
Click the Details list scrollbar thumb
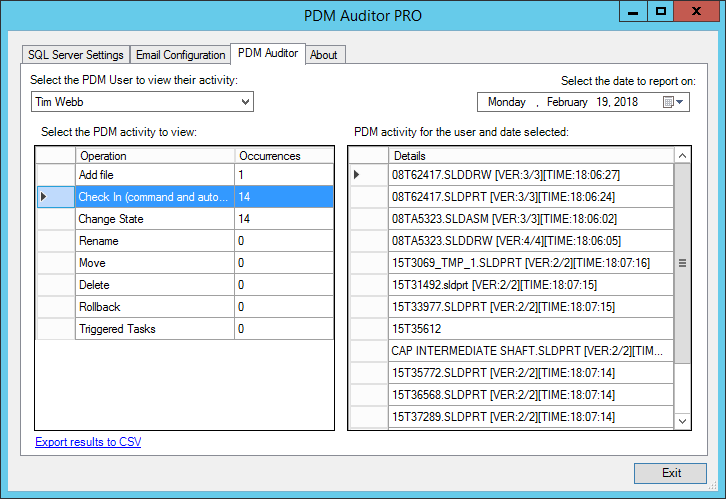click(x=682, y=263)
